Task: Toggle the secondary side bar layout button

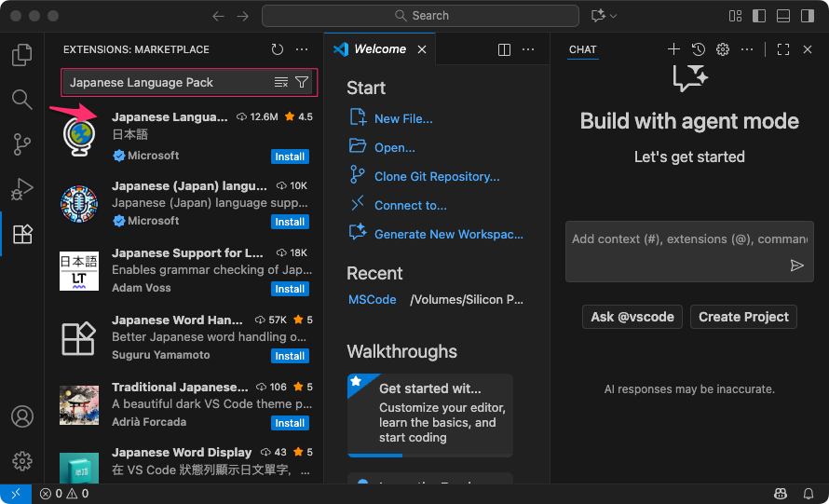Action: 807,16
